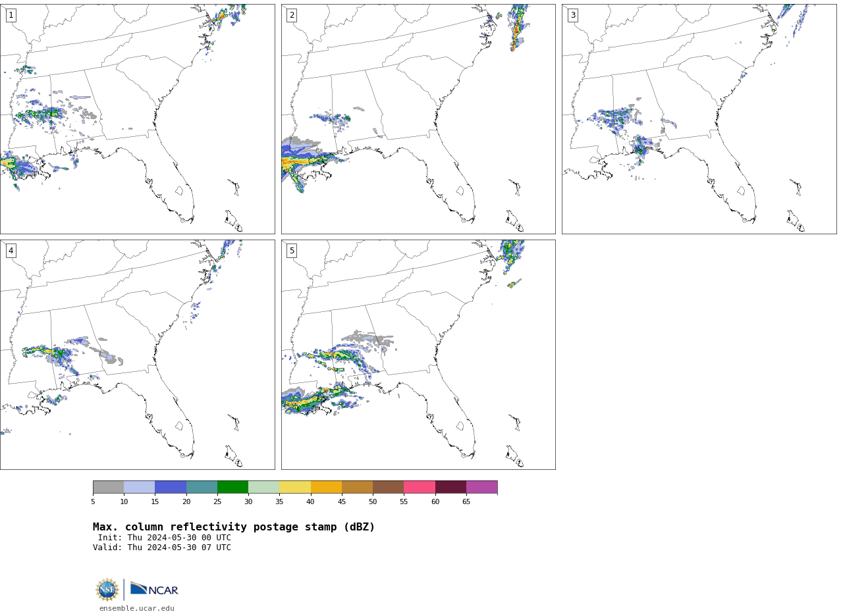Screen dimensions: 843x616
Task: Click the colorbar tick label 50
Action: pyautogui.click(x=373, y=501)
